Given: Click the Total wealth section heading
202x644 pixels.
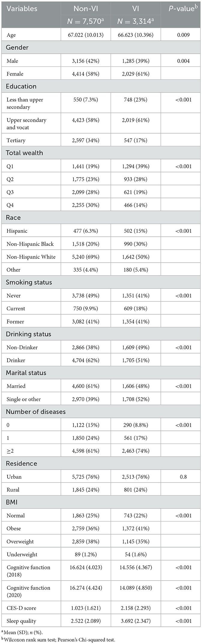Looking at the screenshot, I should point(24,153).
